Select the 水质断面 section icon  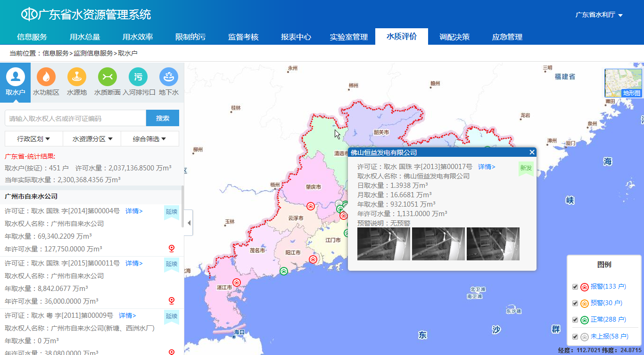(x=107, y=77)
